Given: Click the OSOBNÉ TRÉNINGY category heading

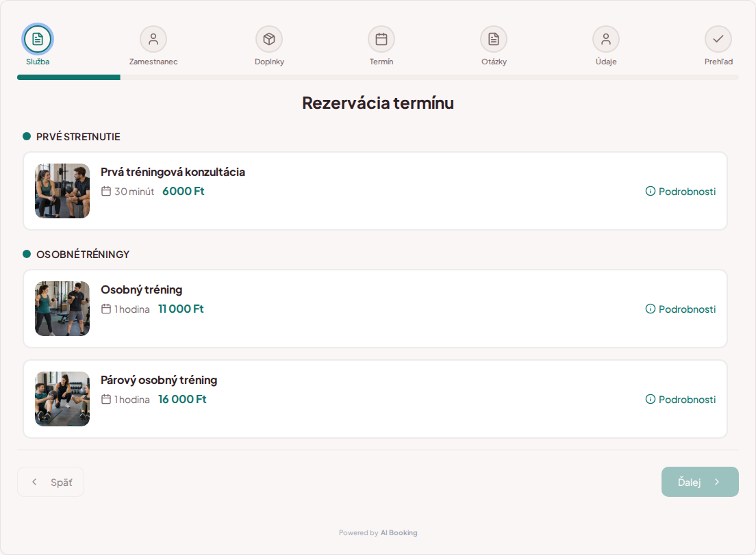Looking at the screenshot, I should (83, 255).
